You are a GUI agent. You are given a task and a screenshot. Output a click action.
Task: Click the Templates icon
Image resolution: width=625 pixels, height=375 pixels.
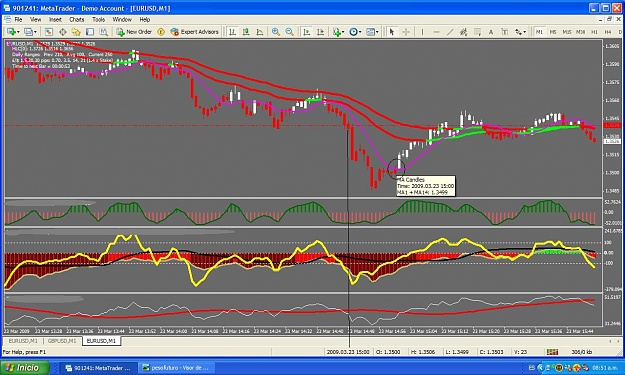(x=370, y=32)
